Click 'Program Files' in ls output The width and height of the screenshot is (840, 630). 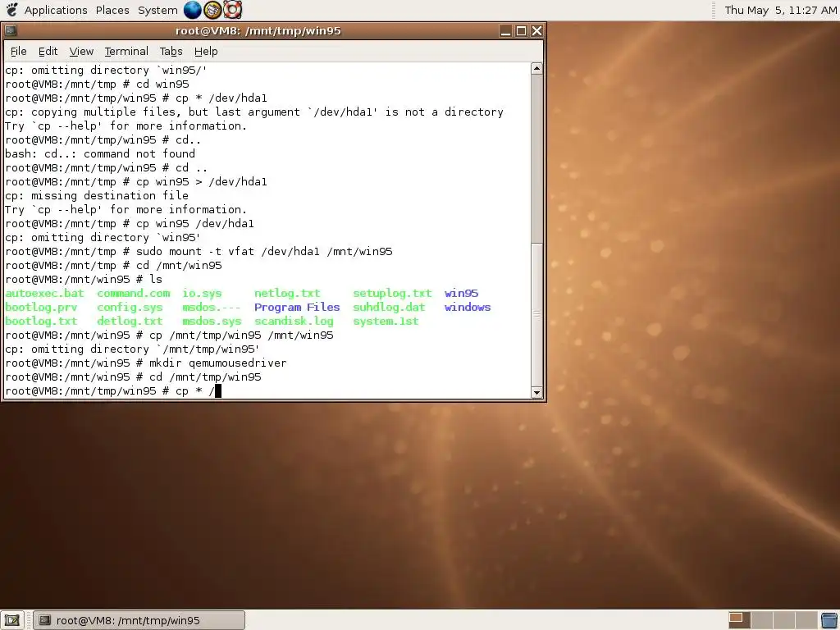(297, 308)
